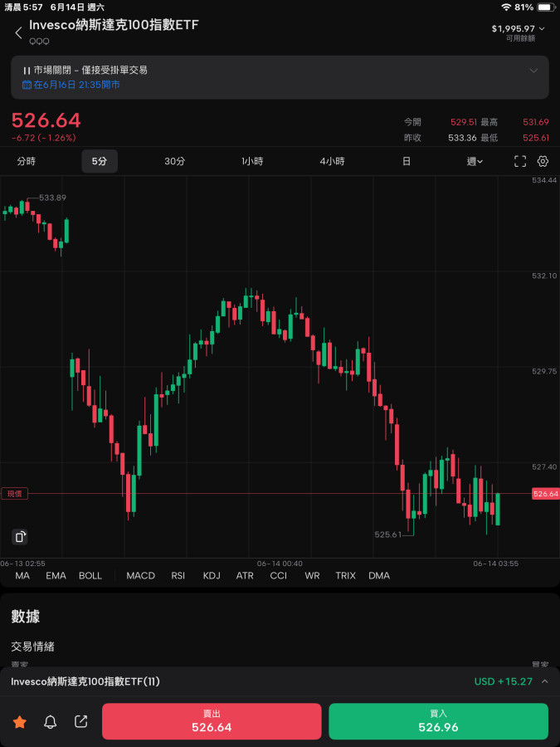Open available balance $1,995.97 dropdown

[518, 29]
